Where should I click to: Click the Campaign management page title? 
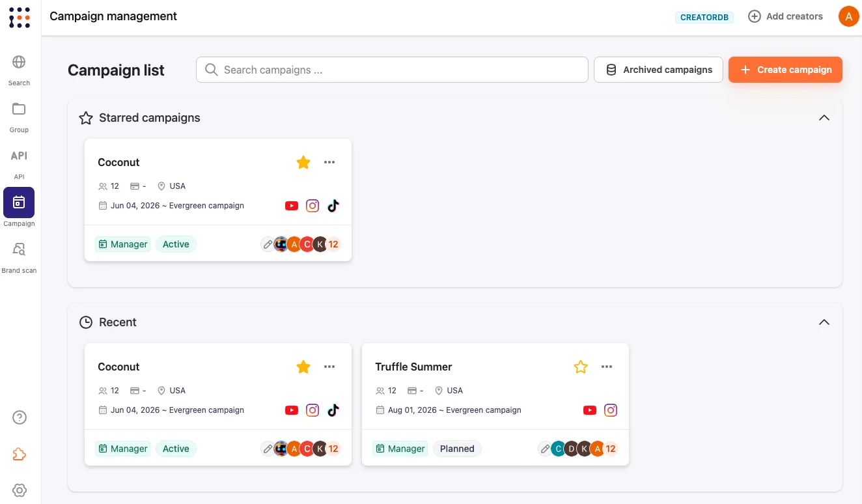coord(113,16)
